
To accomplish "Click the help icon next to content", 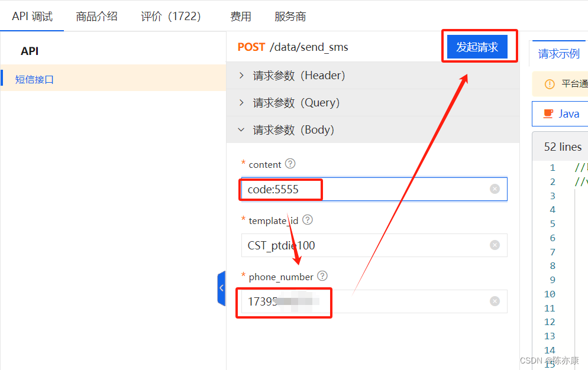I will [290, 164].
